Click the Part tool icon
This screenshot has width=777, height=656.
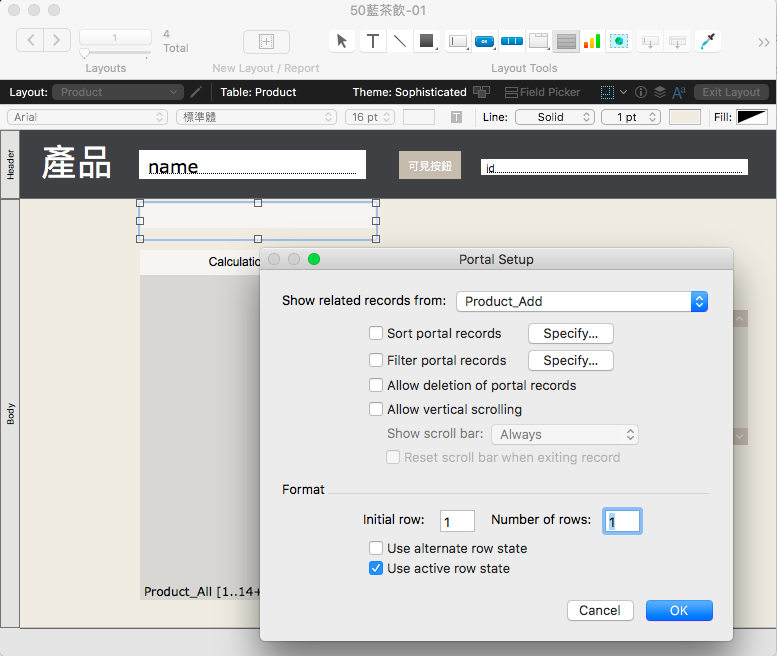point(677,42)
